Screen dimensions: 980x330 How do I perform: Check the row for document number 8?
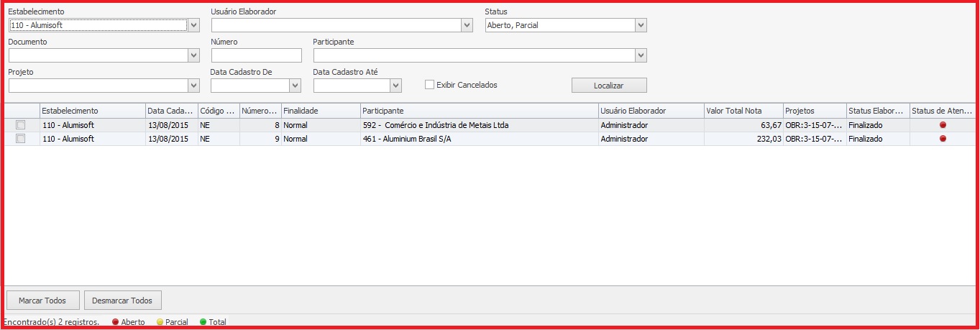point(21,125)
